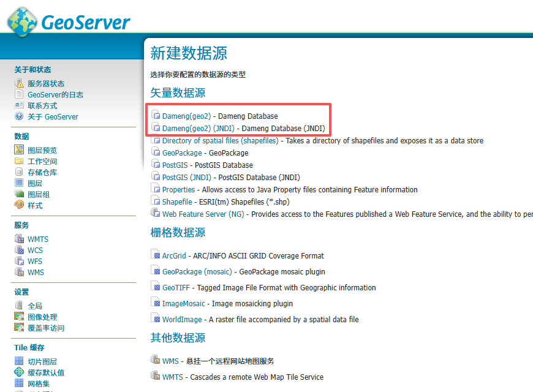This screenshot has height=392, width=533.
Task: Click the 切片图层 tile icon
Action: click(20, 361)
